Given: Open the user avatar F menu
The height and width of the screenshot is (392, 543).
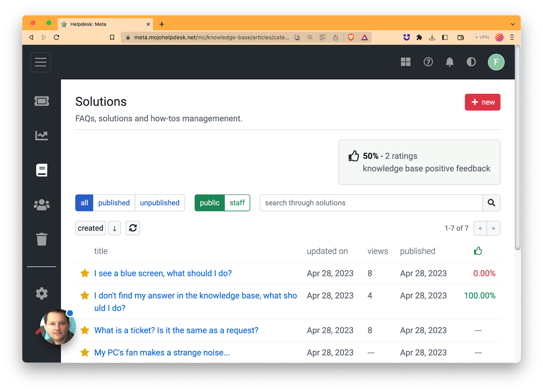Looking at the screenshot, I should [x=496, y=62].
